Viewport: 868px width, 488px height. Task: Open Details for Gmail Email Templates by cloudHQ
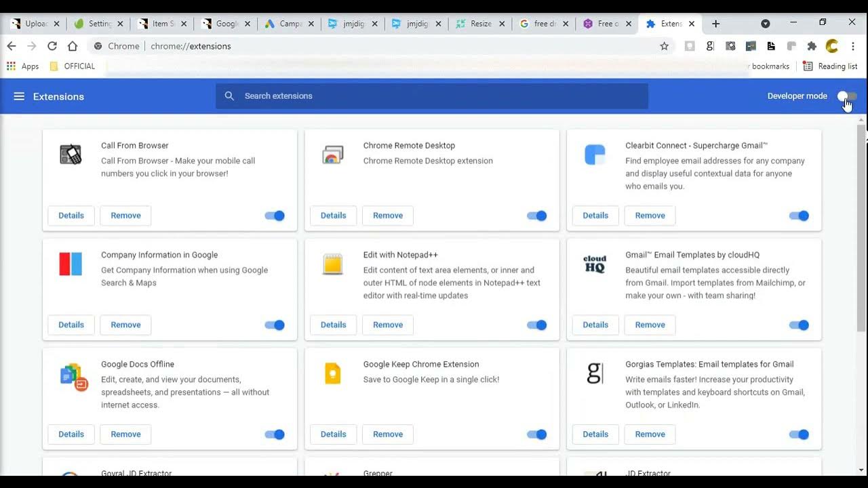[x=595, y=325]
